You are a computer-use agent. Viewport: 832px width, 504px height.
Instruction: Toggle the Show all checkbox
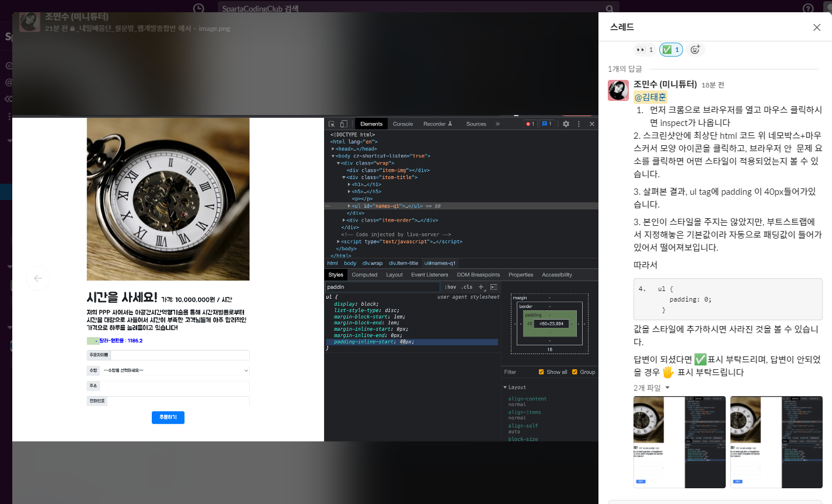point(541,372)
